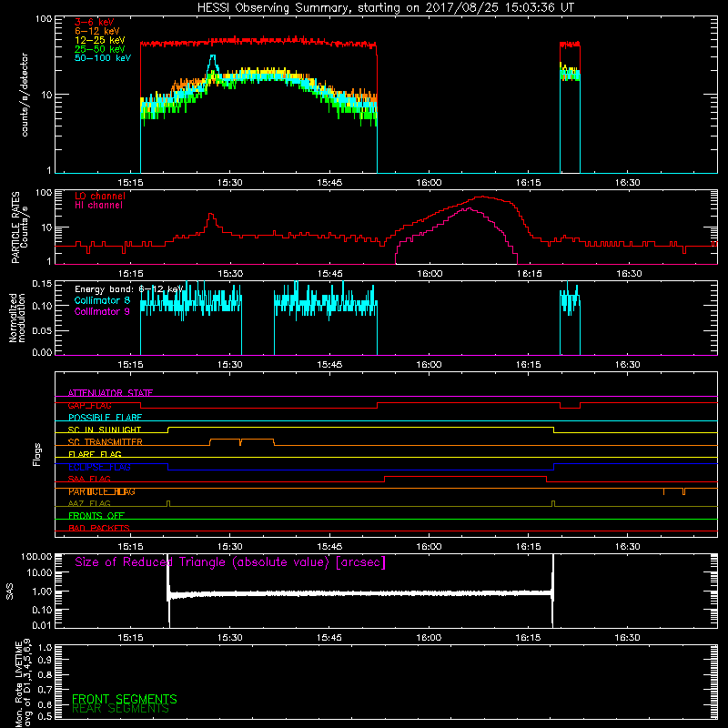Click the 100.00 tick on the SAS axis
The height and width of the screenshot is (728, 728).
(x=36, y=556)
